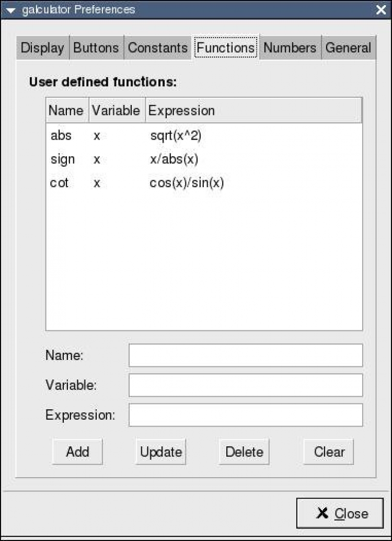Focus the Name input field

(245, 355)
